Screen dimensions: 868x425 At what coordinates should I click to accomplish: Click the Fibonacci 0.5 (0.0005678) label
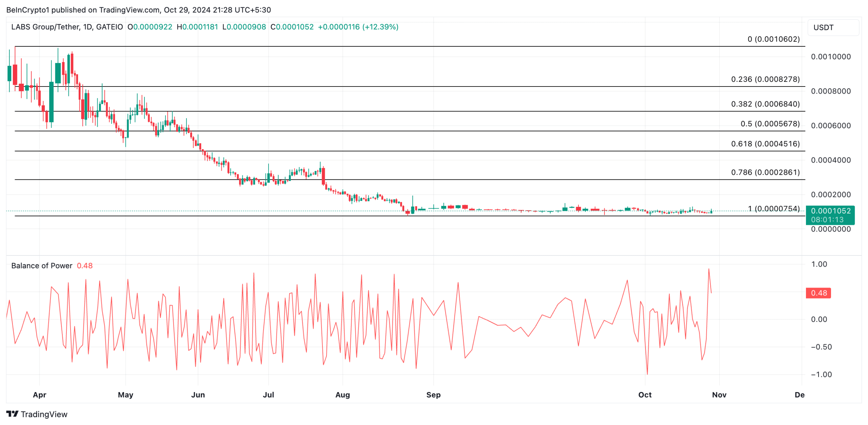click(x=770, y=123)
